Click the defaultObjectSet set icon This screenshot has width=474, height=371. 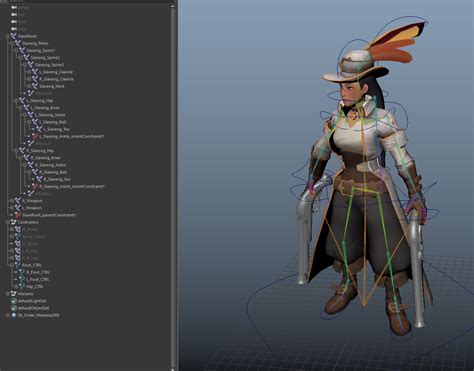point(14,308)
